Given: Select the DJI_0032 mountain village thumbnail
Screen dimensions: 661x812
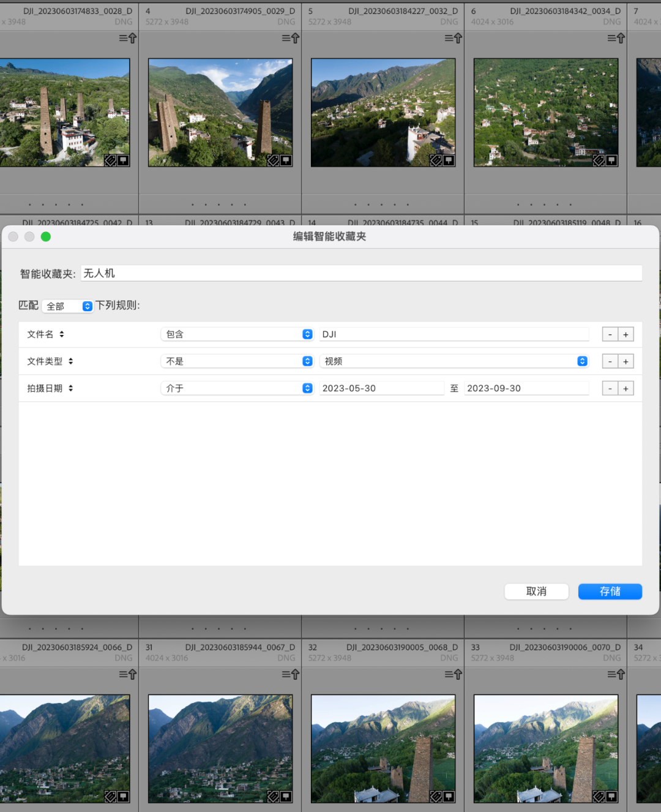Looking at the screenshot, I should pos(383,113).
